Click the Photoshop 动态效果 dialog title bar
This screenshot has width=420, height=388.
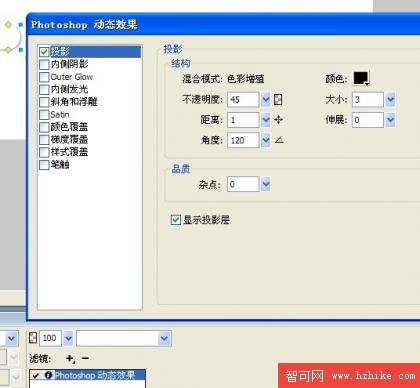[x=223, y=24]
